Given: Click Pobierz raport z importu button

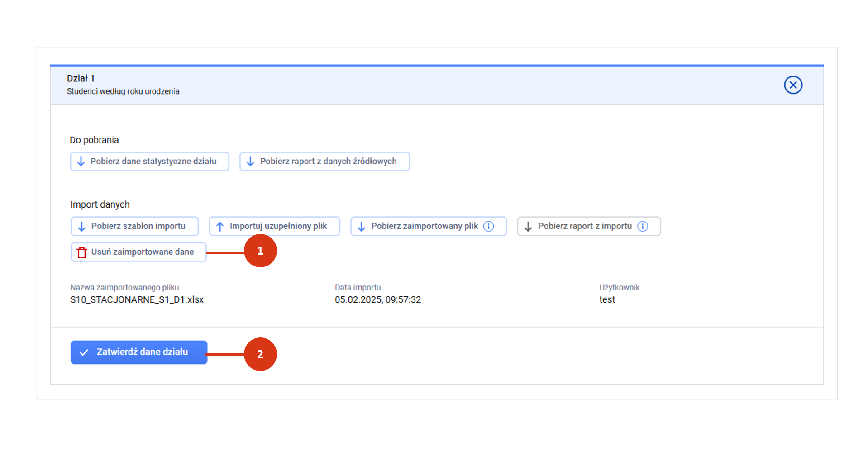Looking at the screenshot, I should coord(589,226).
